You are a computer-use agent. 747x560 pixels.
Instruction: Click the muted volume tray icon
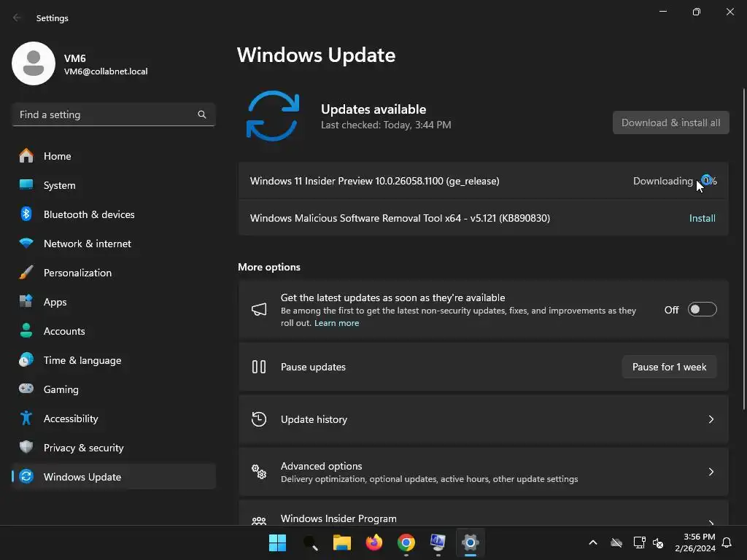click(658, 542)
